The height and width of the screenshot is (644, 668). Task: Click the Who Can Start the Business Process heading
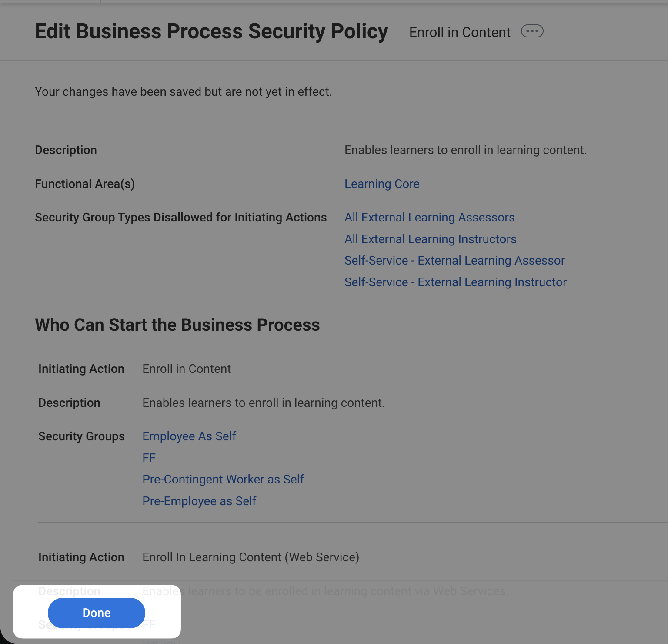click(177, 325)
